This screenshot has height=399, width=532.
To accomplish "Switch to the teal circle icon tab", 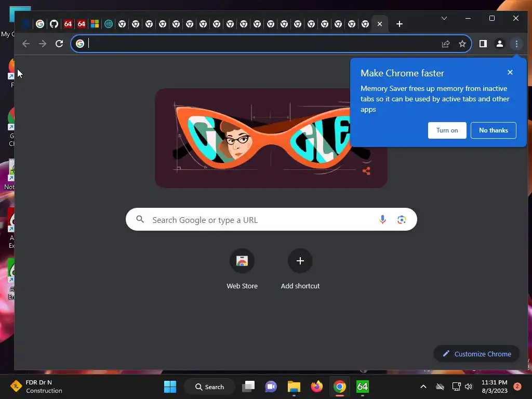I will click(109, 24).
